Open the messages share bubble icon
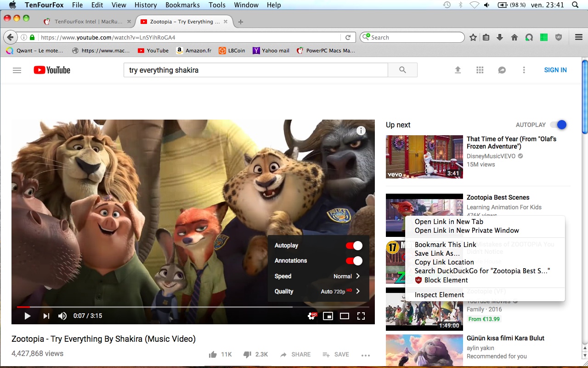 coord(502,70)
